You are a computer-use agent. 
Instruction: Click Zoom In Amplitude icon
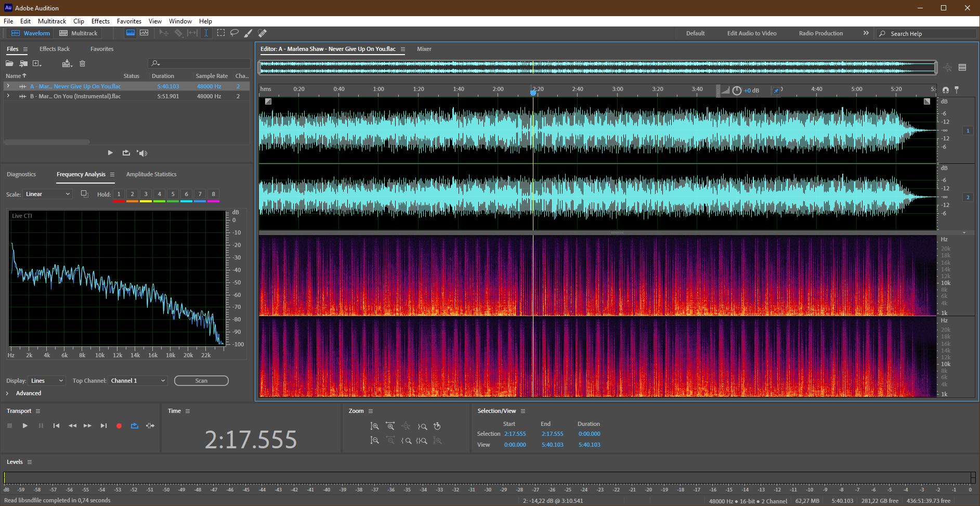tap(374, 426)
